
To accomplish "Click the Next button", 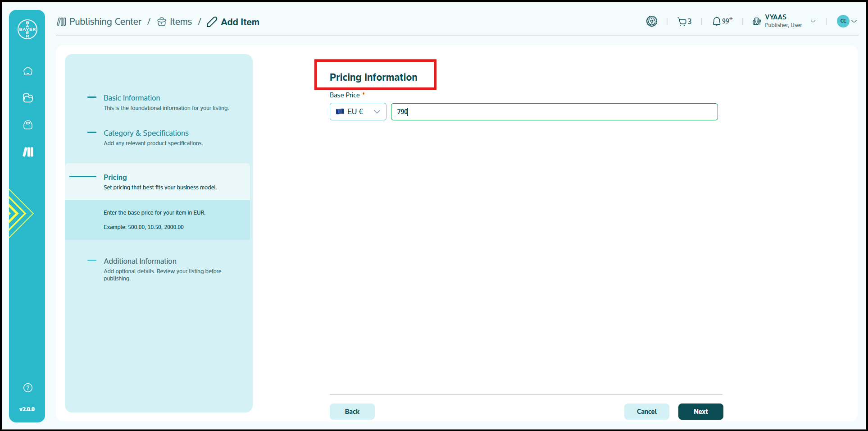I will click(700, 412).
